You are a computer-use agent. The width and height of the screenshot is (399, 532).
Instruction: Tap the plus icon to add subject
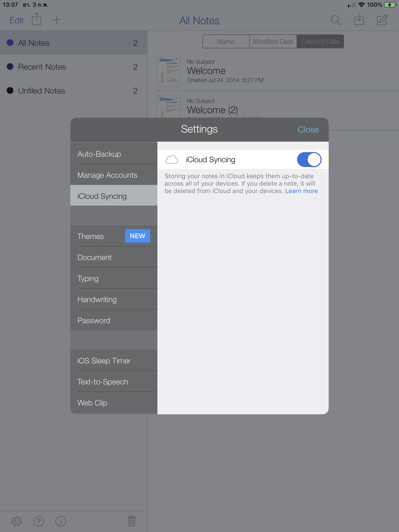point(56,20)
